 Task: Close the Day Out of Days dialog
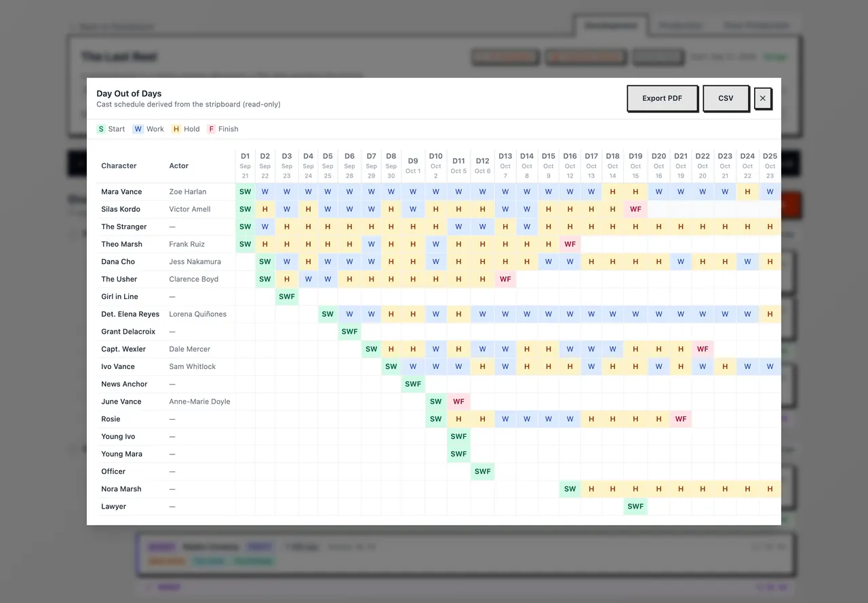tap(763, 98)
